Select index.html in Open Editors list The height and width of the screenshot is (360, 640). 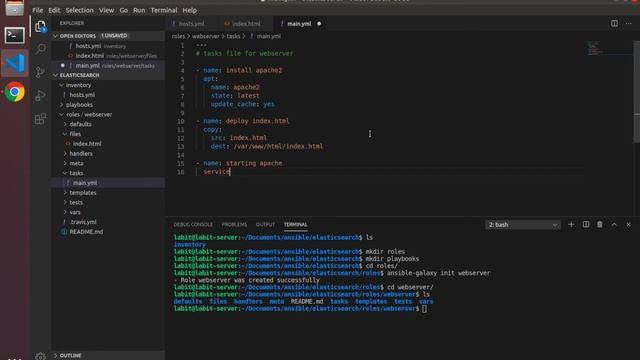(x=108, y=56)
